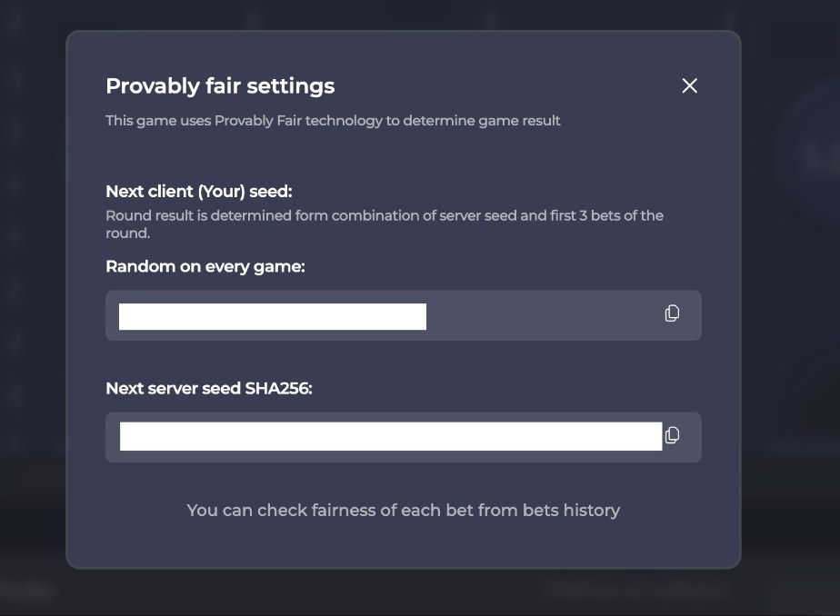
Task: Click the 'Random on every game:' label
Action: [205, 266]
